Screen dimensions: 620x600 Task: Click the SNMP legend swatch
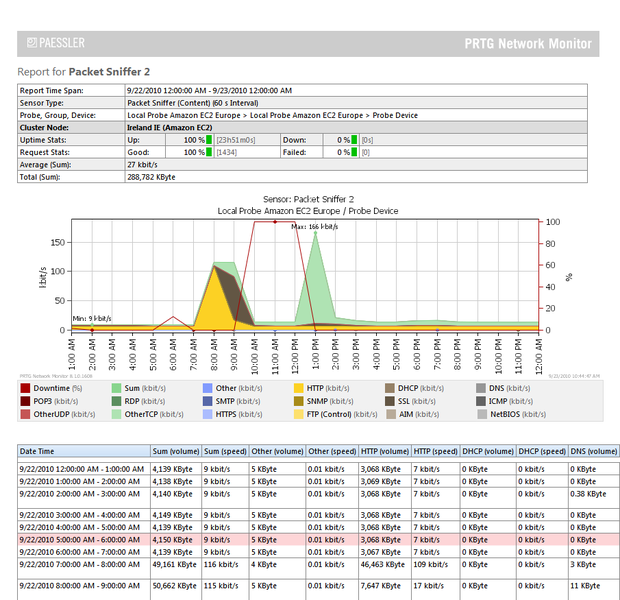tap(299, 401)
